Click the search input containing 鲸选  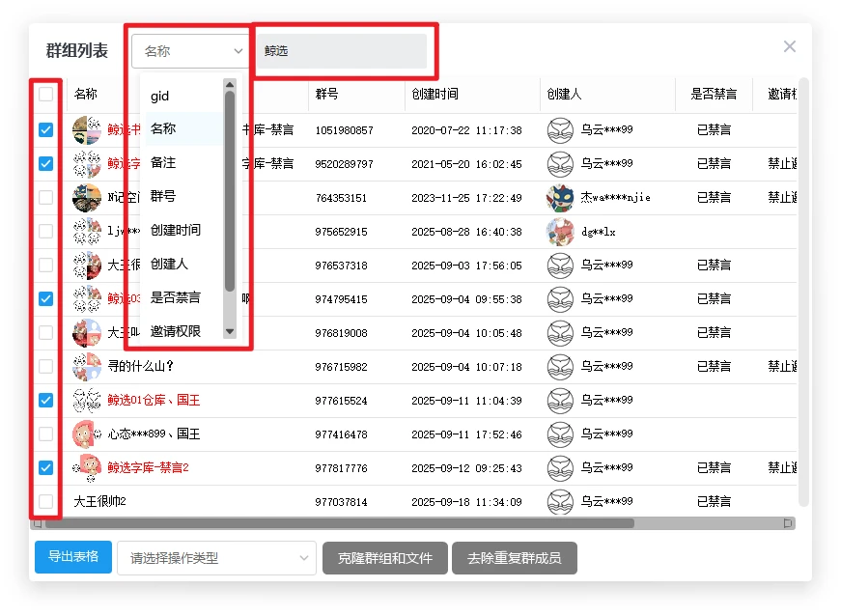point(341,51)
